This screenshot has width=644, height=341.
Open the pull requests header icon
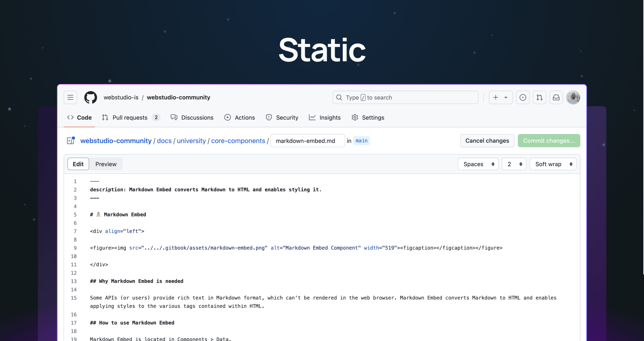coord(539,97)
